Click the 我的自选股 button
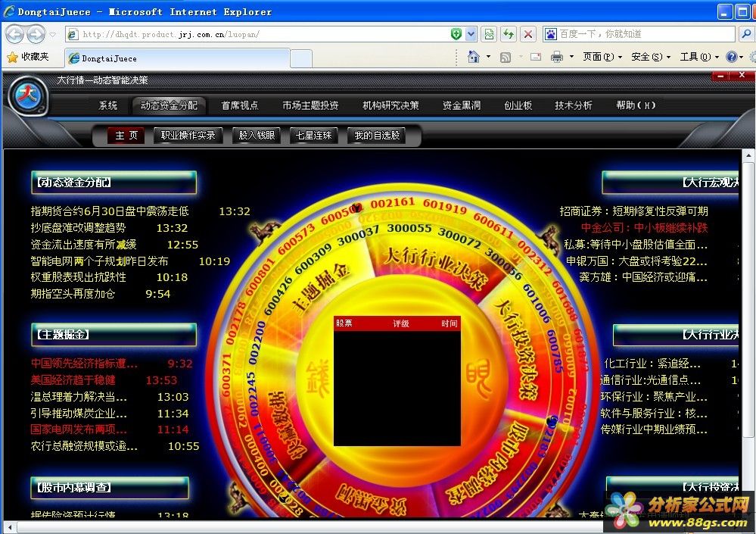 coord(377,136)
